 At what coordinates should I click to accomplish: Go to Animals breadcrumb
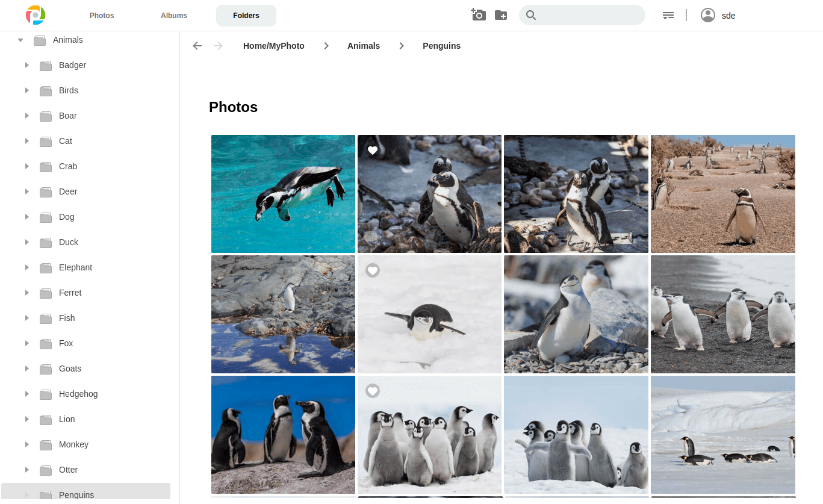pos(364,46)
